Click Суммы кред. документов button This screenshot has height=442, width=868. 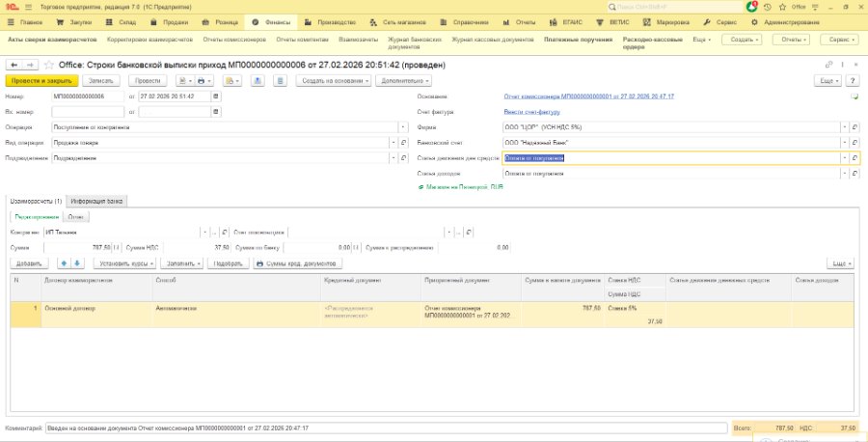(x=298, y=263)
